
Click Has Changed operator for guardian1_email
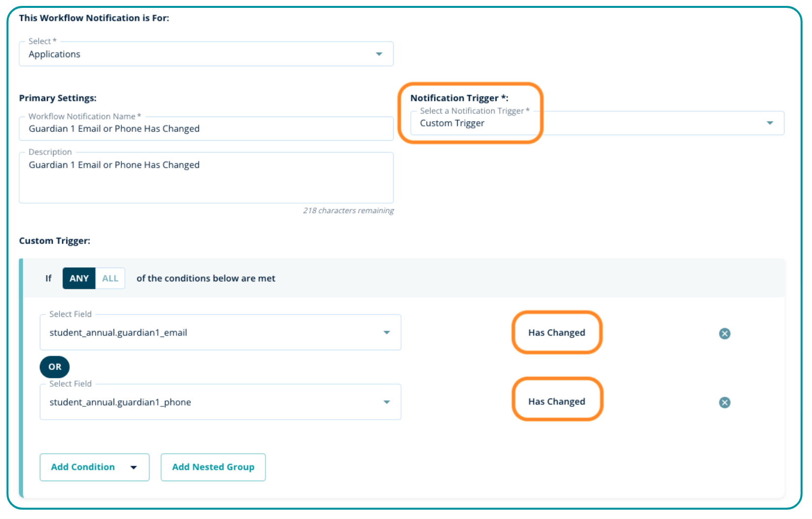[556, 333]
